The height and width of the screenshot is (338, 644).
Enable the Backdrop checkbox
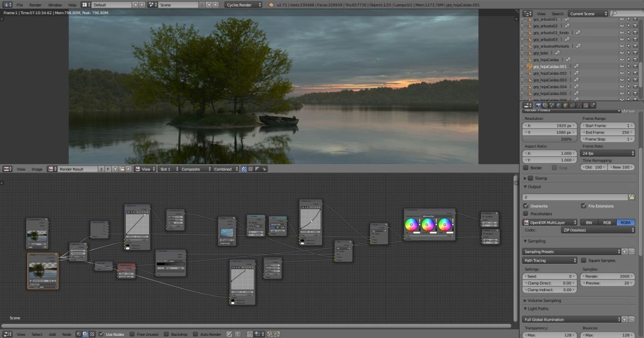pyautogui.click(x=167, y=334)
